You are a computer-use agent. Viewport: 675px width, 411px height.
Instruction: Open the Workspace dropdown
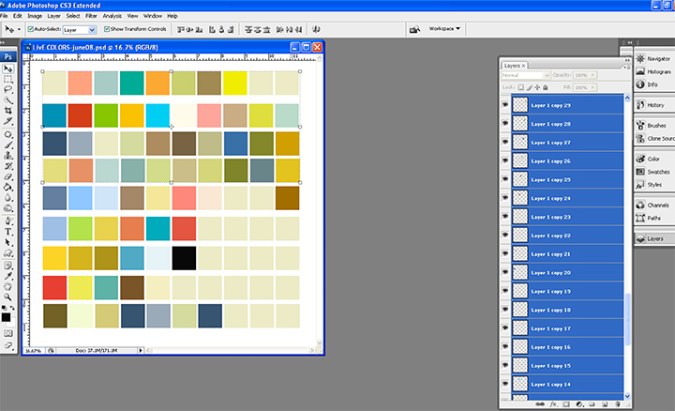(446, 29)
